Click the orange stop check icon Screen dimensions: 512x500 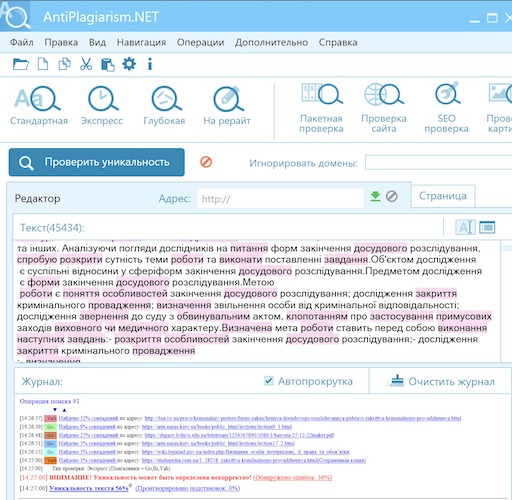(x=206, y=162)
